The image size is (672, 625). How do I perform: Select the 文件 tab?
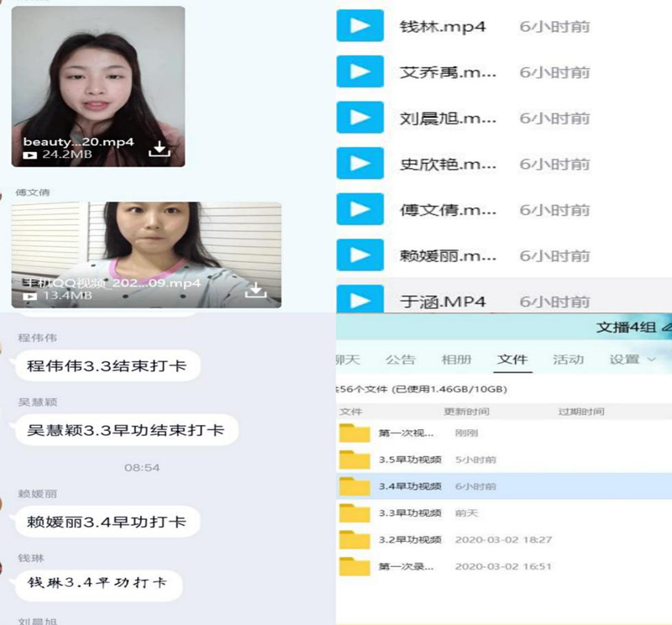point(512,360)
